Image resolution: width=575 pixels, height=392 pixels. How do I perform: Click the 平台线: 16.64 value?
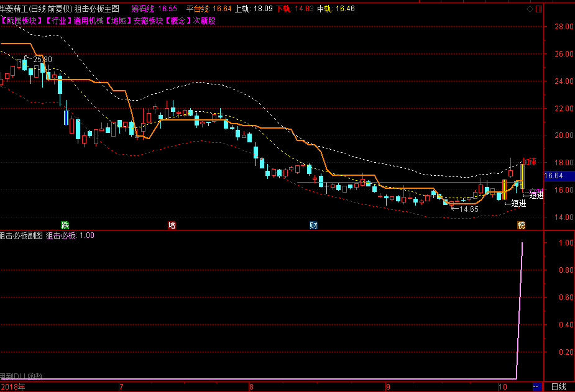tap(209, 9)
